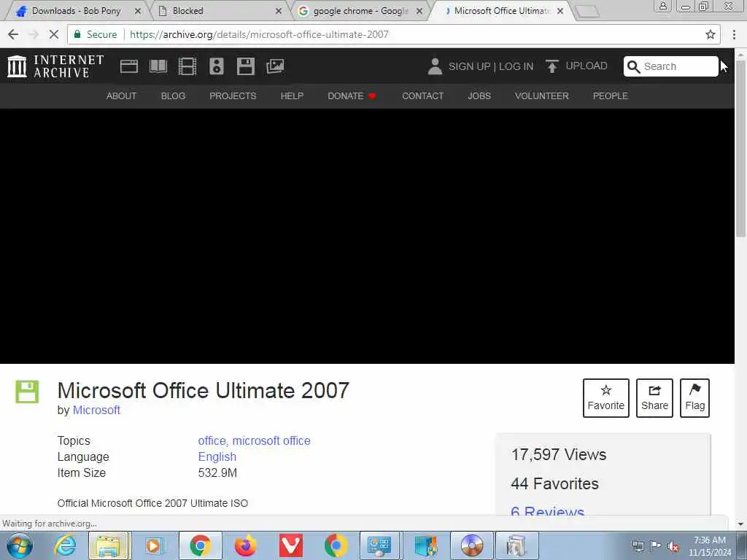Open the Windows Start button
Image resolution: width=747 pixels, height=560 pixels.
pyautogui.click(x=20, y=545)
